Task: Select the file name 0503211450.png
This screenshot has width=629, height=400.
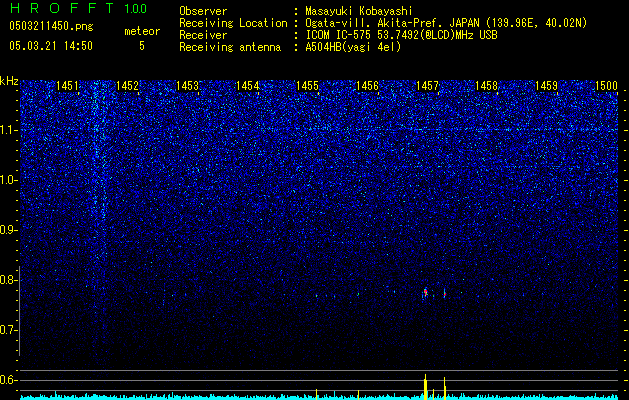Action: tap(51, 26)
